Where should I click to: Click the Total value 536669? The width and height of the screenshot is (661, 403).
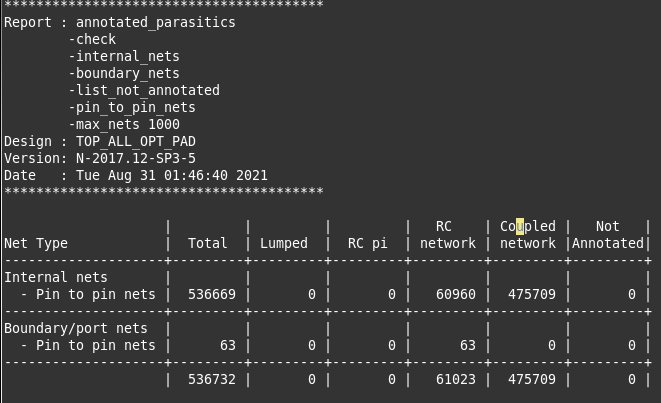click(212, 294)
